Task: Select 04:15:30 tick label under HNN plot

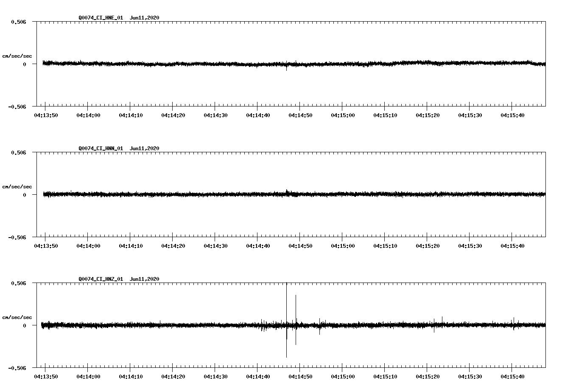Action: pyautogui.click(x=470, y=246)
